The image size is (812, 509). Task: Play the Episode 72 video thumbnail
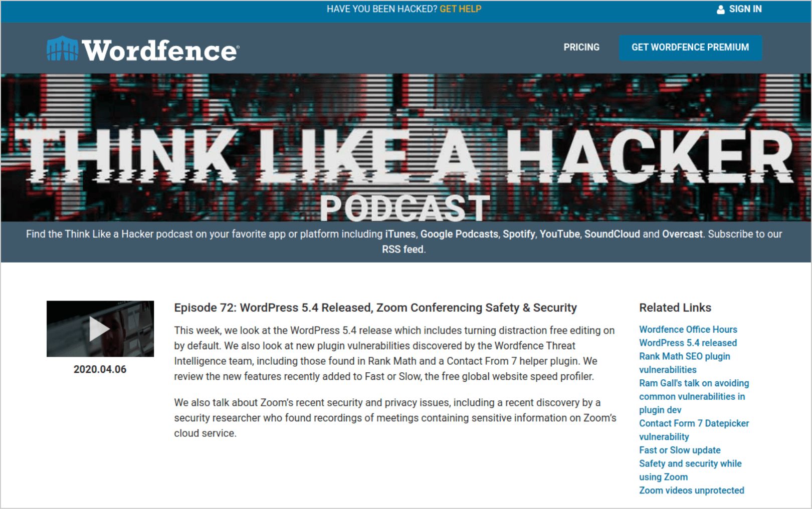tap(100, 329)
